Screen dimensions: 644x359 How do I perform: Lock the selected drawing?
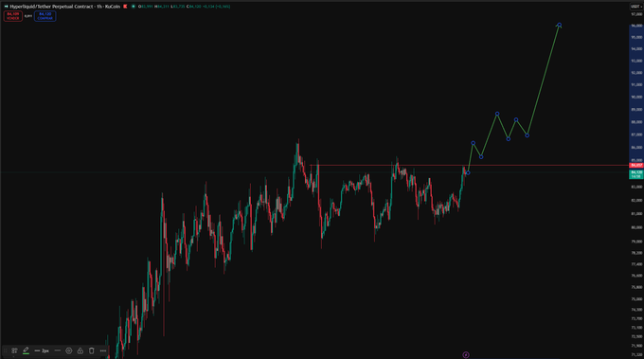[80, 350]
